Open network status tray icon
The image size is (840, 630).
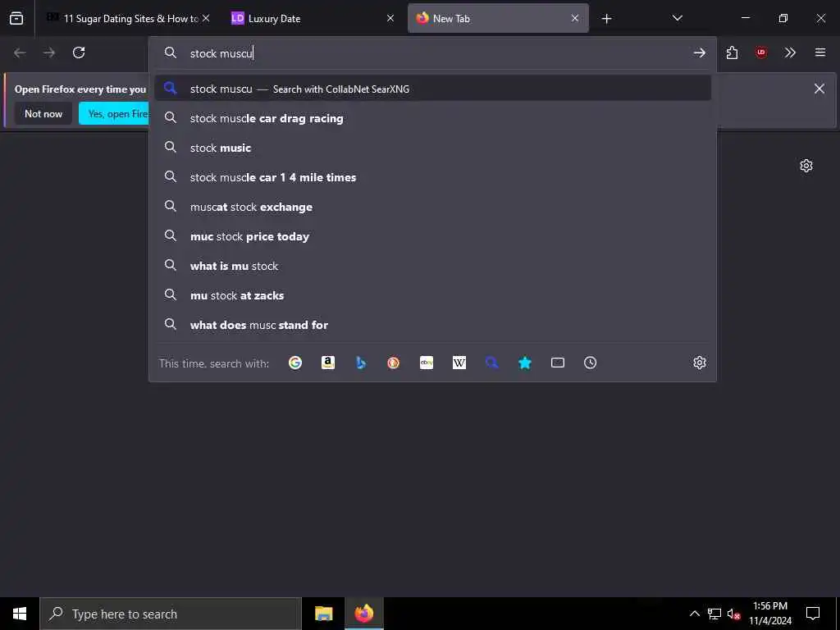click(x=714, y=614)
